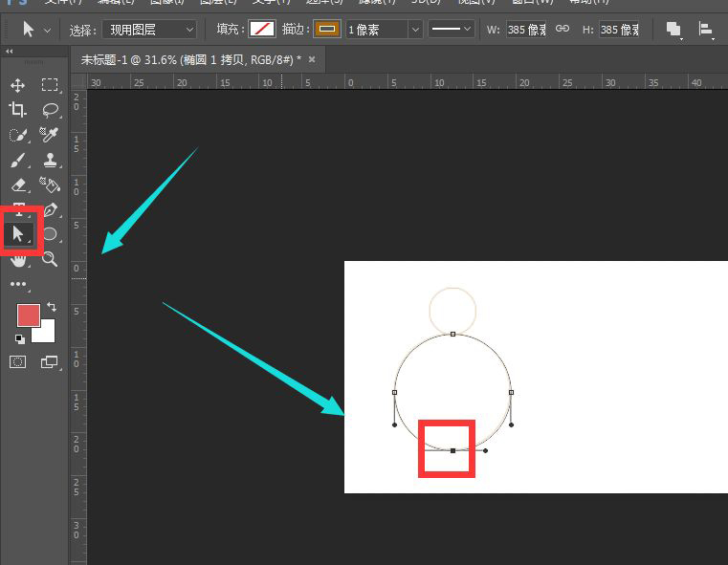Viewport: 728px width, 565px height.
Task: Open the stroke line style dropdown
Action: pyautogui.click(x=451, y=30)
